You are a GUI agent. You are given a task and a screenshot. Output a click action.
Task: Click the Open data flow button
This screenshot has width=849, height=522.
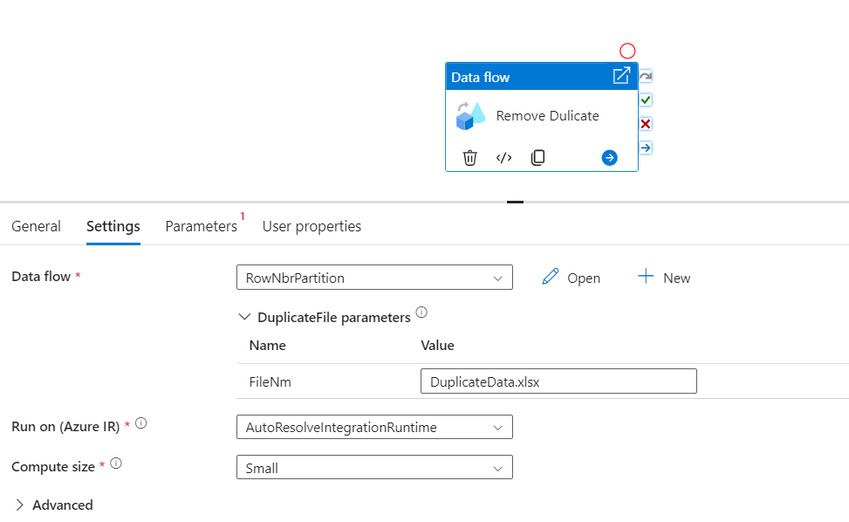click(571, 277)
